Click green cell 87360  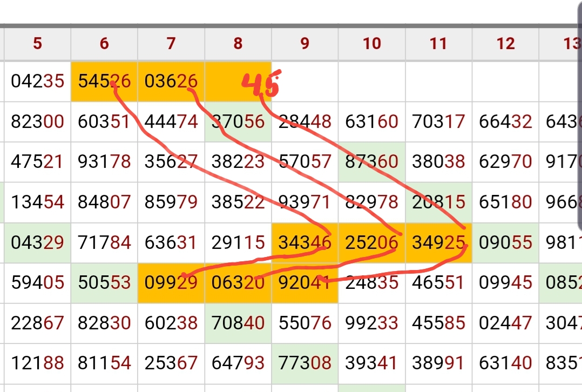pos(372,161)
